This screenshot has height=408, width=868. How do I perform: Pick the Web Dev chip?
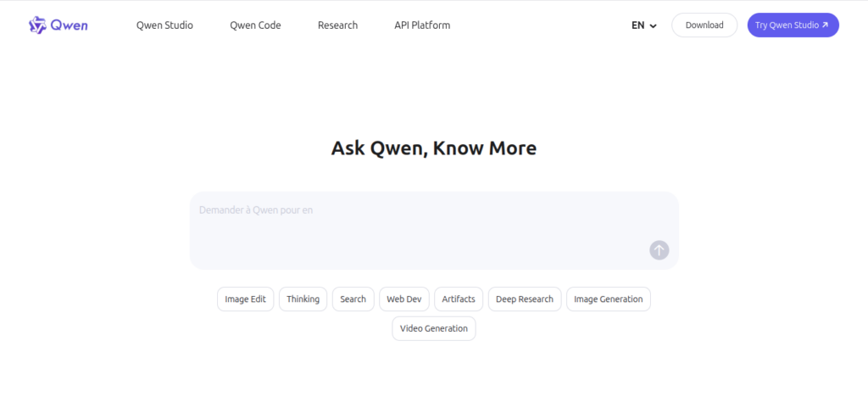pyautogui.click(x=404, y=299)
